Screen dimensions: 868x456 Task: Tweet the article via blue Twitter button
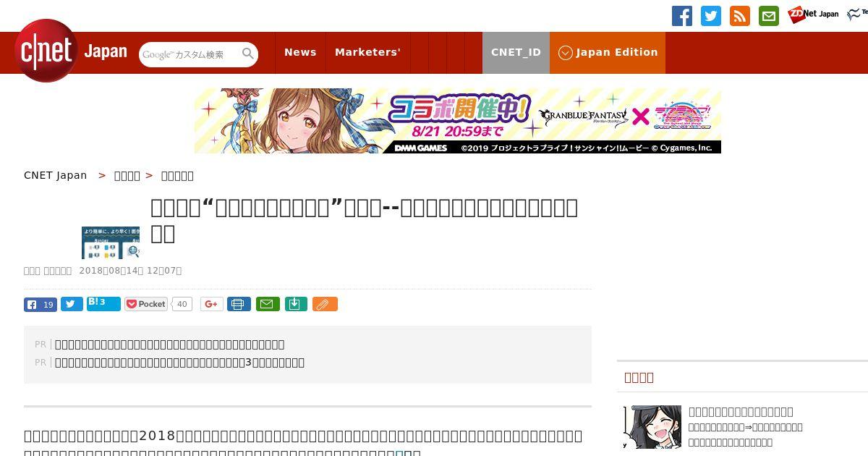(72, 304)
